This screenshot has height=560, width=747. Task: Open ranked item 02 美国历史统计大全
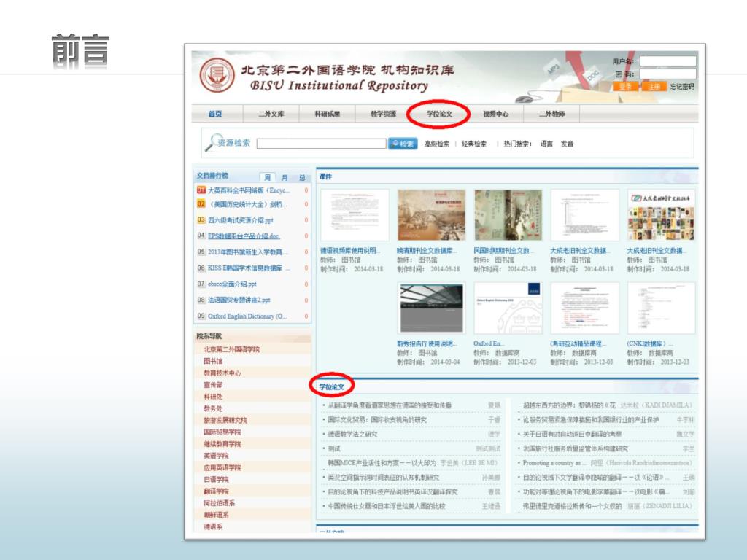pos(247,204)
